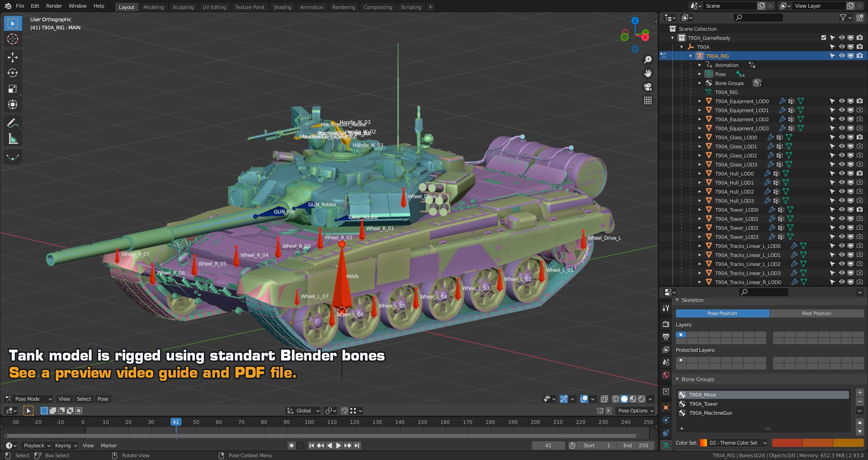Expand the Animation entry
This screenshot has height=460, width=868.
pyautogui.click(x=700, y=65)
